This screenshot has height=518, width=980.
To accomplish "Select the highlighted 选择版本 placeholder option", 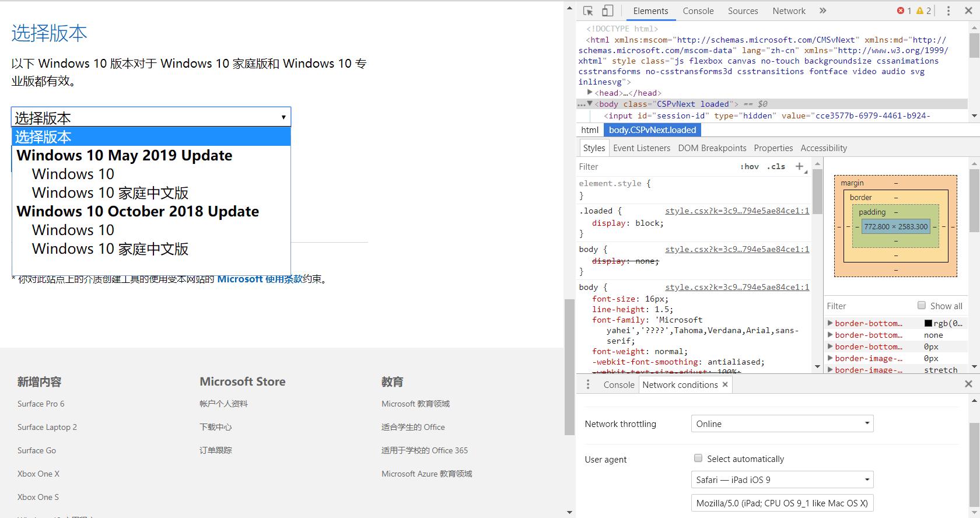I will tap(151, 136).
